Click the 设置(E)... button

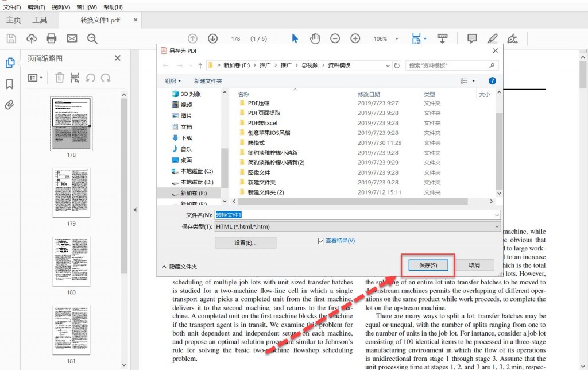[246, 243]
